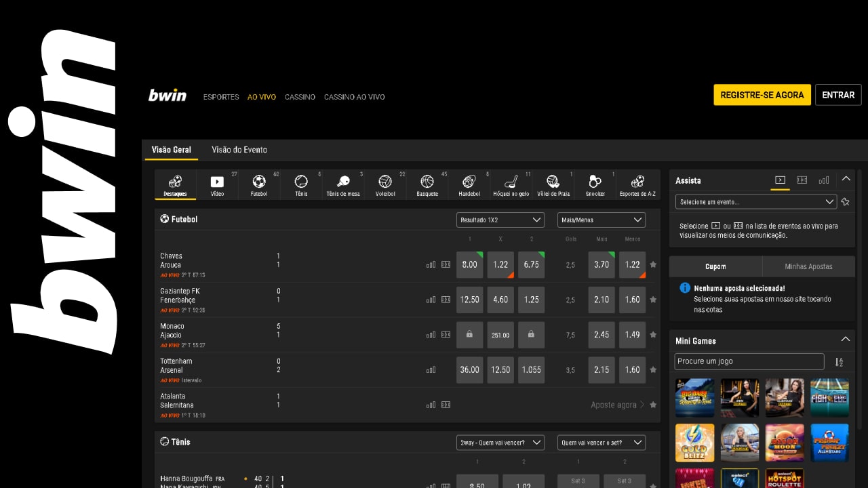This screenshot has height=488, width=868.
Task: Select the Tênis sport icon
Action: (x=301, y=184)
